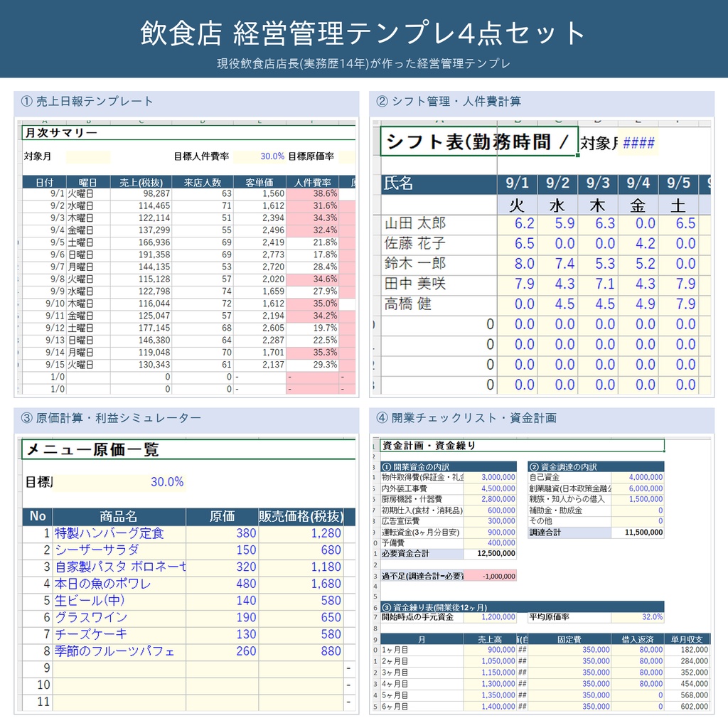The height and width of the screenshot is (728, 728).
Task: Click the 氏名 header in shift table
Action: click(x=439, y=184)
